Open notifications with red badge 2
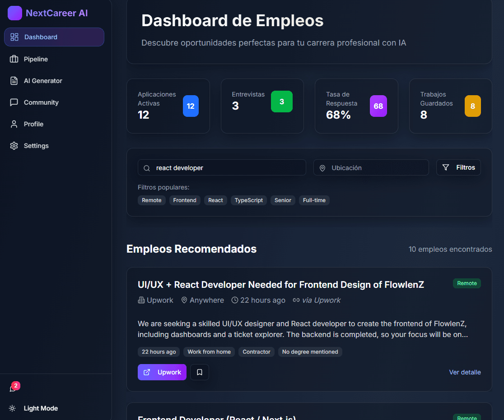 [14, 387]
